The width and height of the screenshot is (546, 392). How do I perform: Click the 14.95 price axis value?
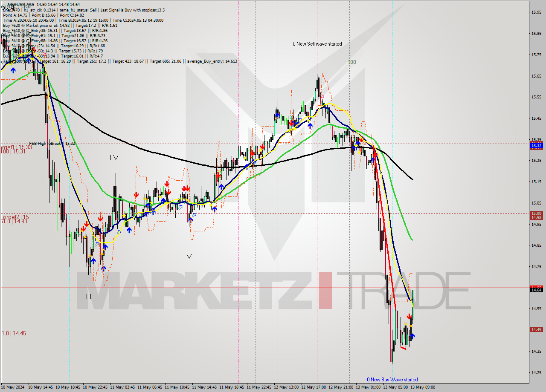point(536,224)
